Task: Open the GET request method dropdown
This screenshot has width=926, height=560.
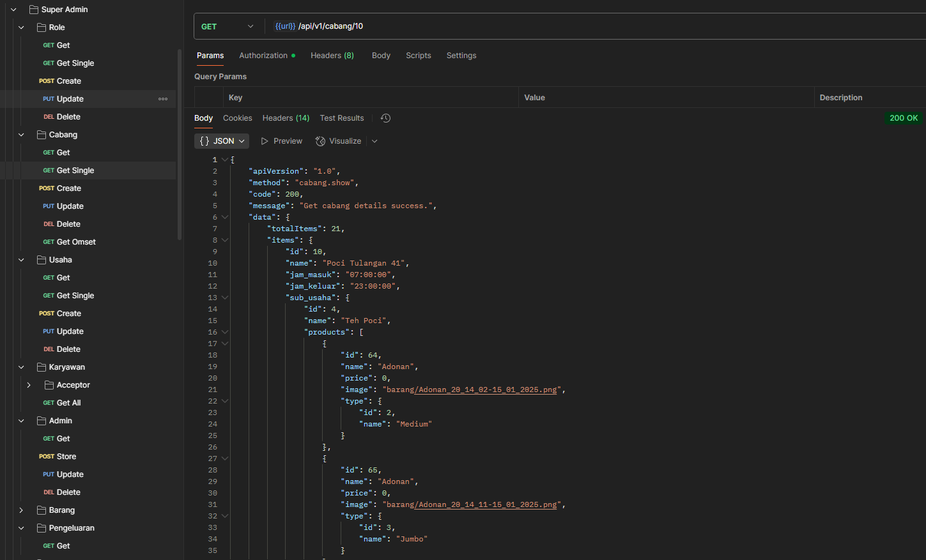Action: point(251,26)
